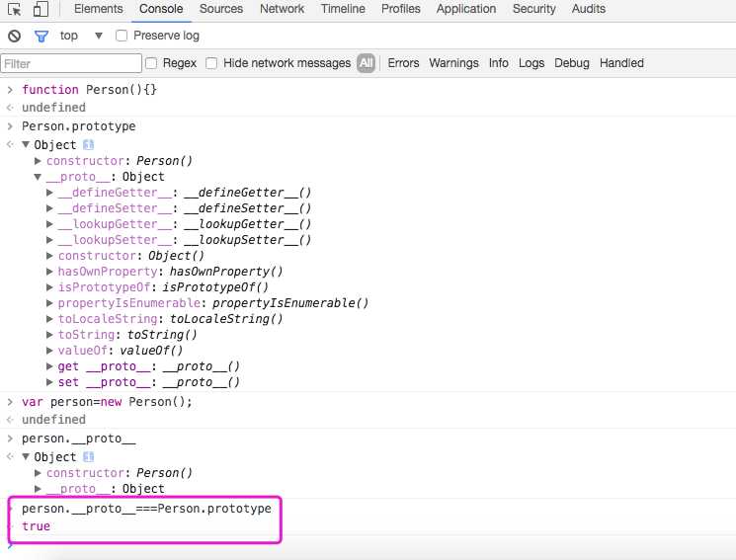Image resolution: width=736 pixels, height=560 pixels.
Task: Collapse the first Object output
Action: (26, 144)
